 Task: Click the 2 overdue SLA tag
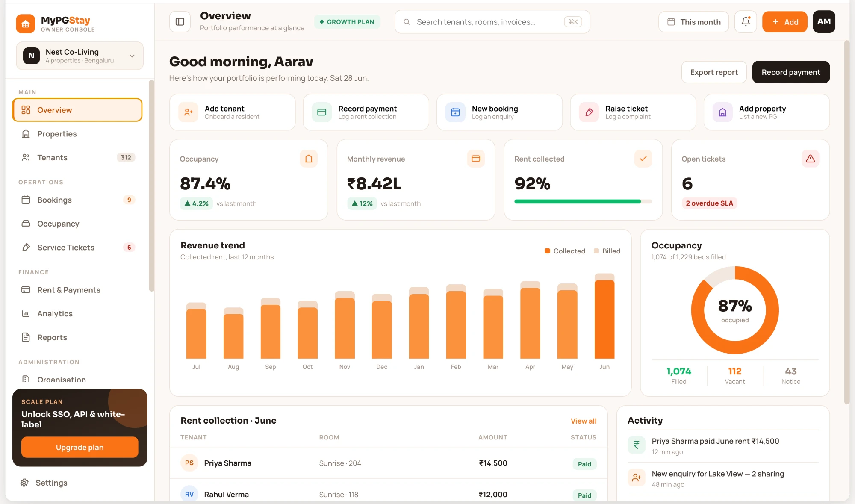click(x=709, y=203)
